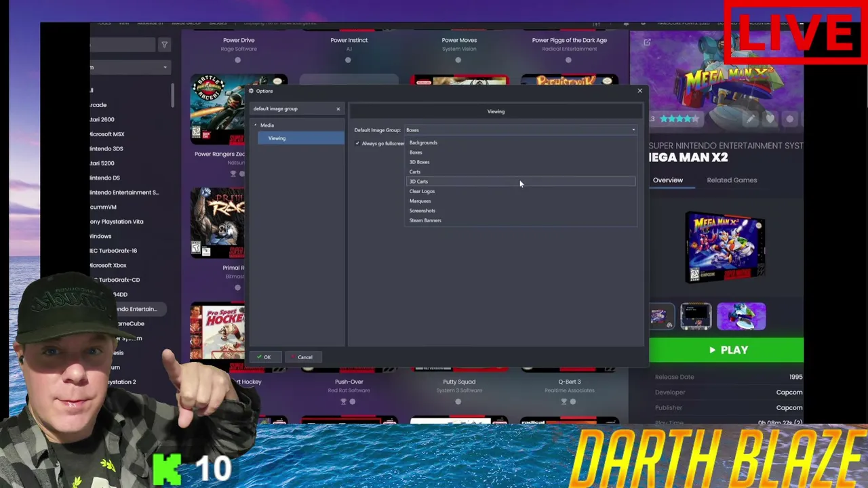This screenshot has width=868, height=488.
Task: Clear the options search field
Action: (x=338, y=109)
